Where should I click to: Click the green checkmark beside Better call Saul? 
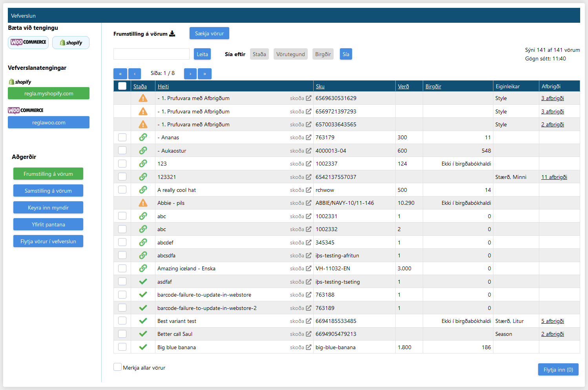[142, 334]
